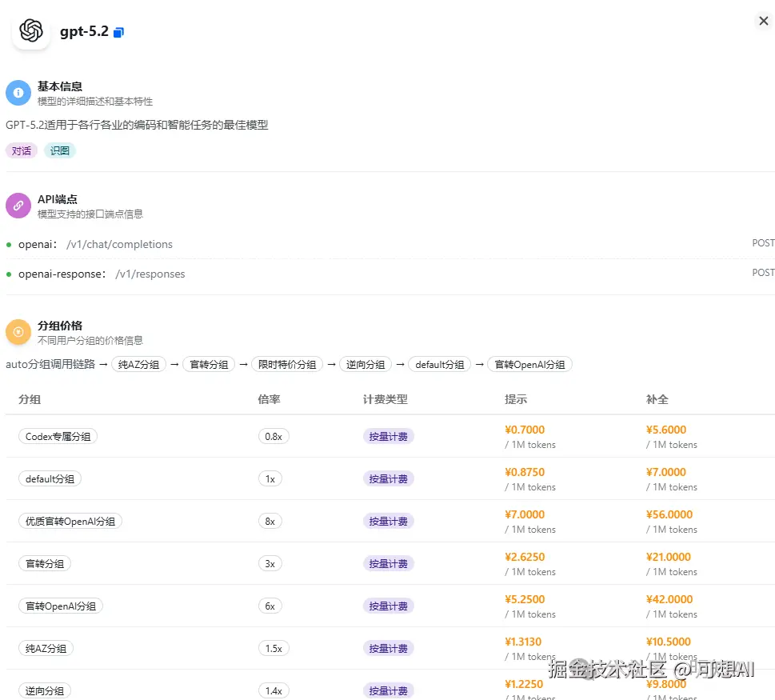The height and width of the screenshot is (700, 775).
Task: Click 按量计费 badge in Codex专属分组 row
Action: [x=388, y=436]
